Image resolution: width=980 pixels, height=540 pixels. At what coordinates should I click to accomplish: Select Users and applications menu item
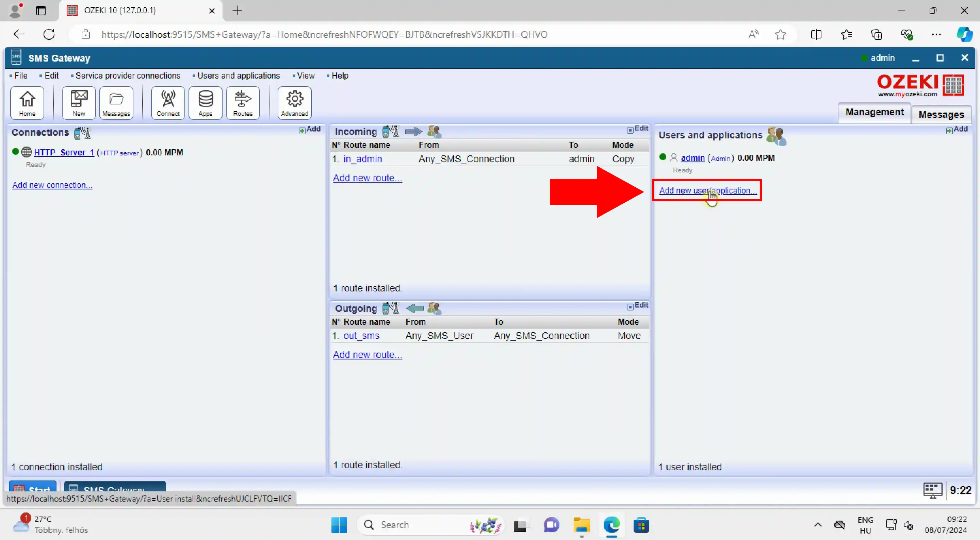click(238, 75)
